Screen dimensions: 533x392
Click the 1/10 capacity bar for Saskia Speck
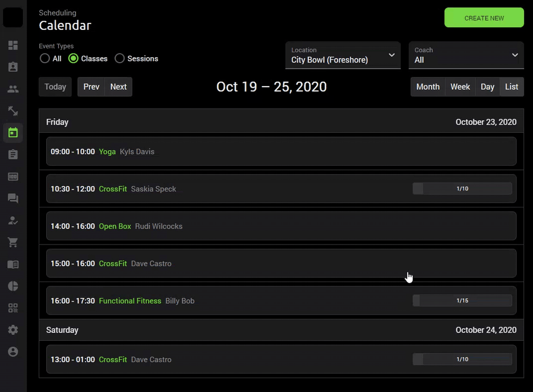click(462, 189)
